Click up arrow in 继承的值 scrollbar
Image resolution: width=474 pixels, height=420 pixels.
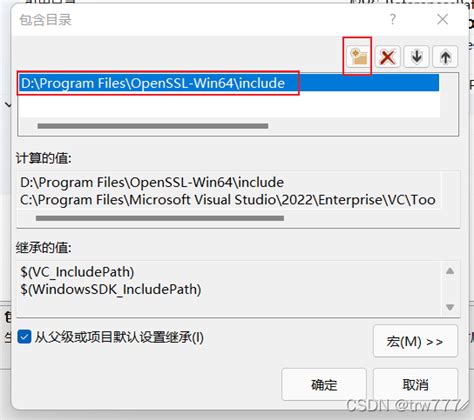(450, 271)
